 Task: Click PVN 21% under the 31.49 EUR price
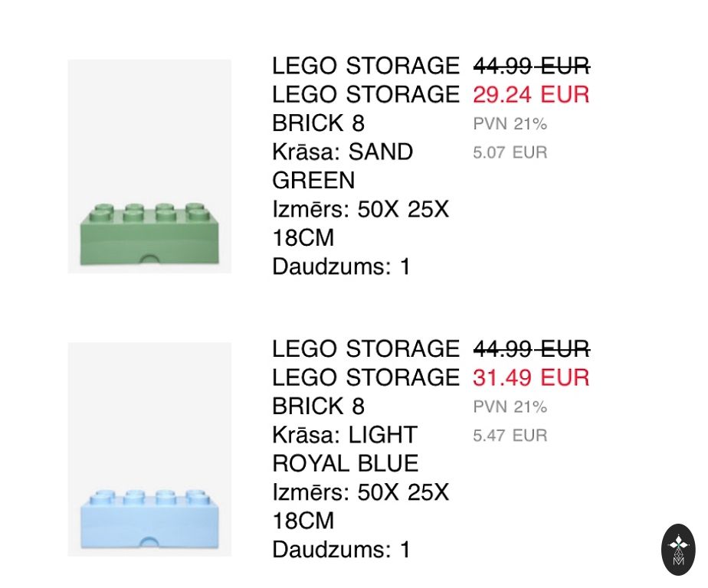[x=510, y=407]
